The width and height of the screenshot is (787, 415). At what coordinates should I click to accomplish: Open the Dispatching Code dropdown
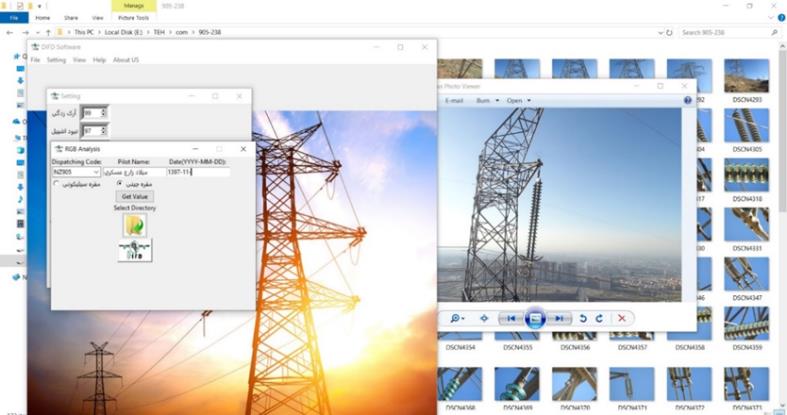(96, 172)
